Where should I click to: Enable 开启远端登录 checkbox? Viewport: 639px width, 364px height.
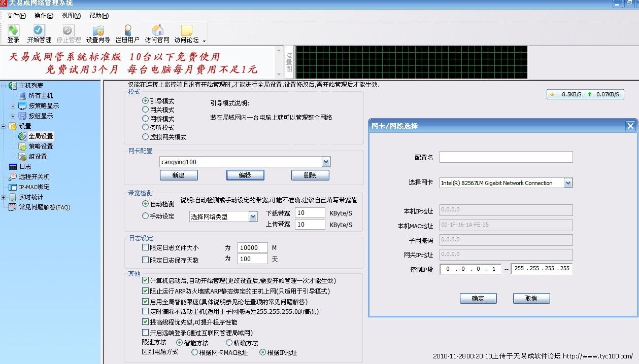(x=146, y=333)
